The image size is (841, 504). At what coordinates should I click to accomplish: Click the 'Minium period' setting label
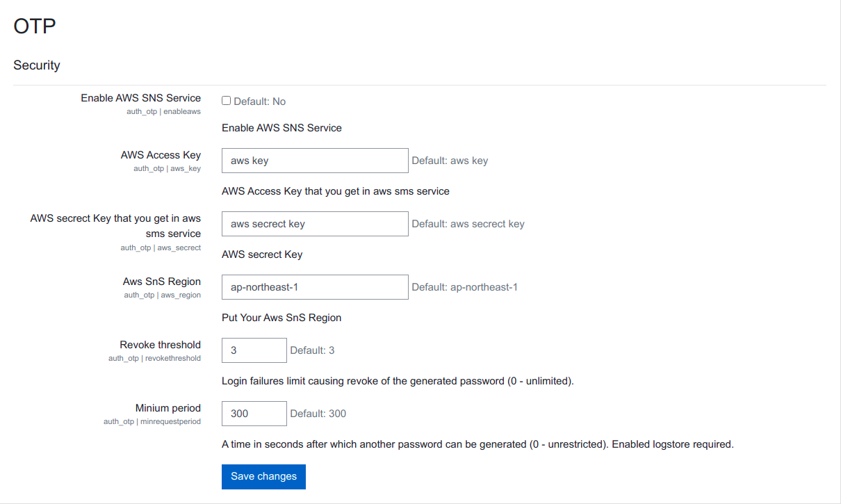(168, 408)
